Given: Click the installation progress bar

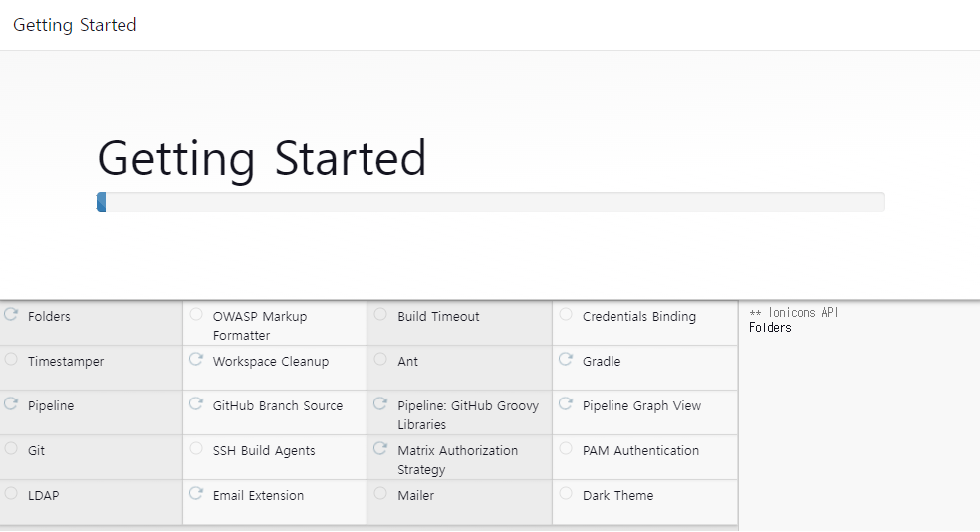Looking at the screenshot, I should point(490,202).
